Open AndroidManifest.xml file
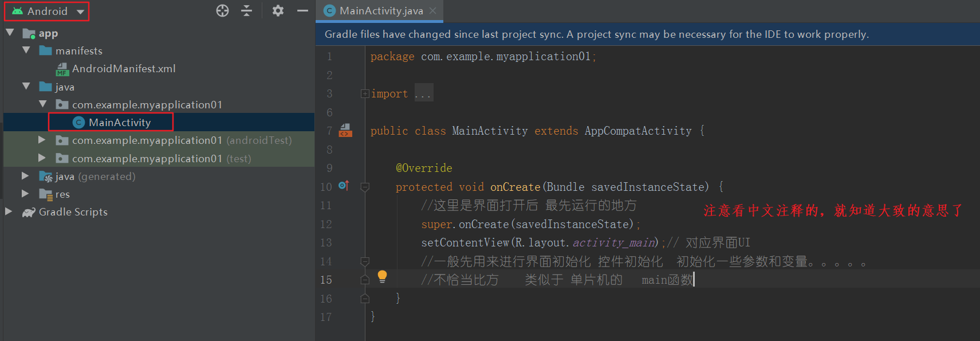 click(123, 69)
